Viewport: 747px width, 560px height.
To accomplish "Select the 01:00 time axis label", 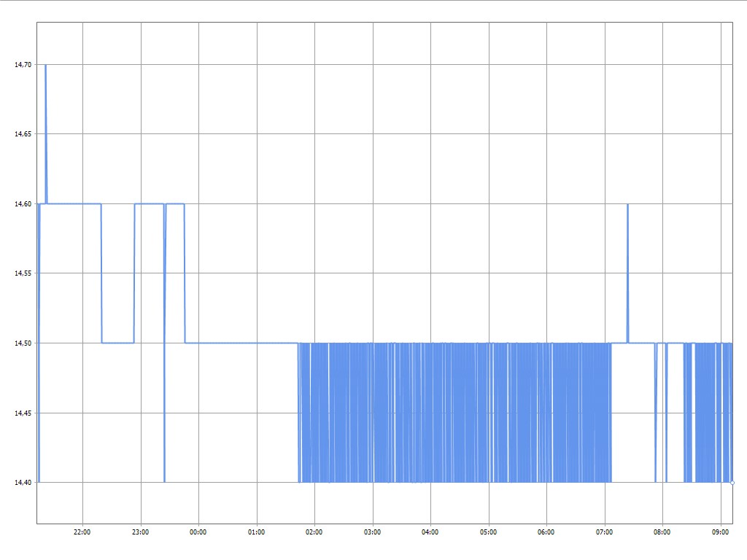I will [257, 532].
